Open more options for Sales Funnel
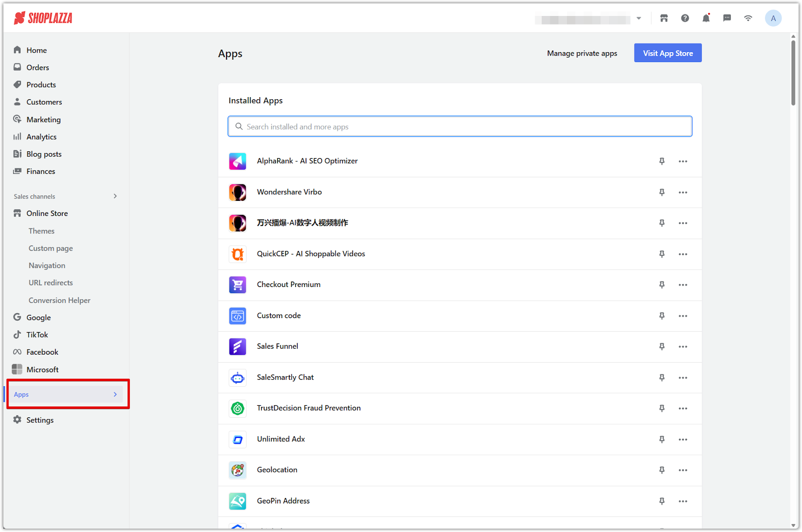Screen dimensions: 802x532 tap(683, 347)
